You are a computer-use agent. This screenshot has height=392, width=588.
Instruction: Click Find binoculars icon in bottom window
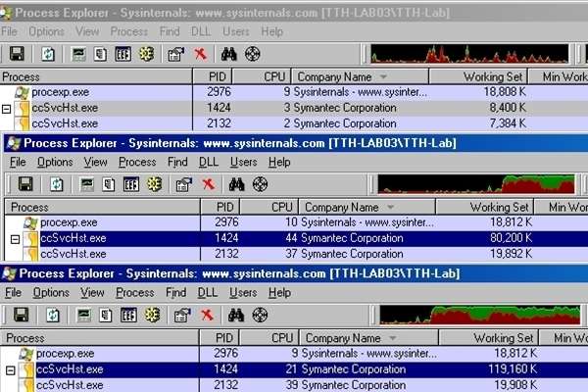[x=236, y=315]
